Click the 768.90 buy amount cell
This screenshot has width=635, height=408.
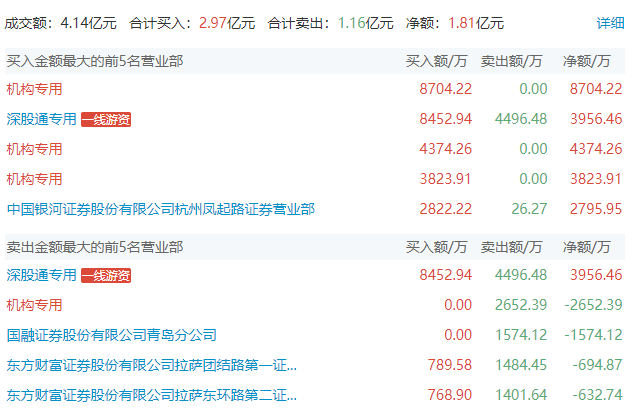450,395
